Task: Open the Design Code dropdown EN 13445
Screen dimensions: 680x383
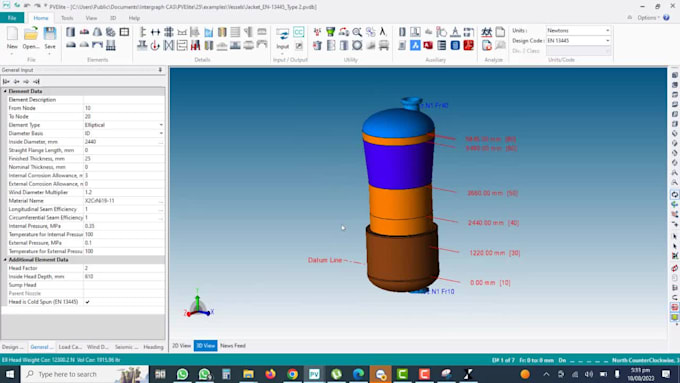Action: coord(607,40)
